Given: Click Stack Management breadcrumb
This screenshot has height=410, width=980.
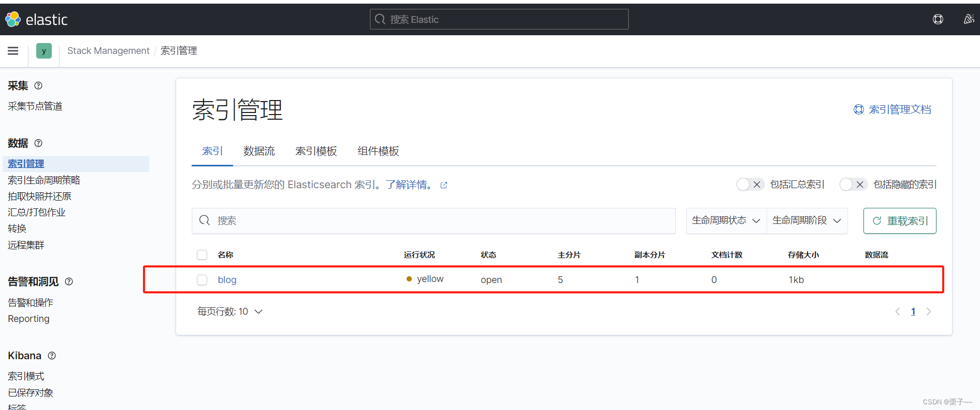Looking at the screenshot, I should (108, 51).
